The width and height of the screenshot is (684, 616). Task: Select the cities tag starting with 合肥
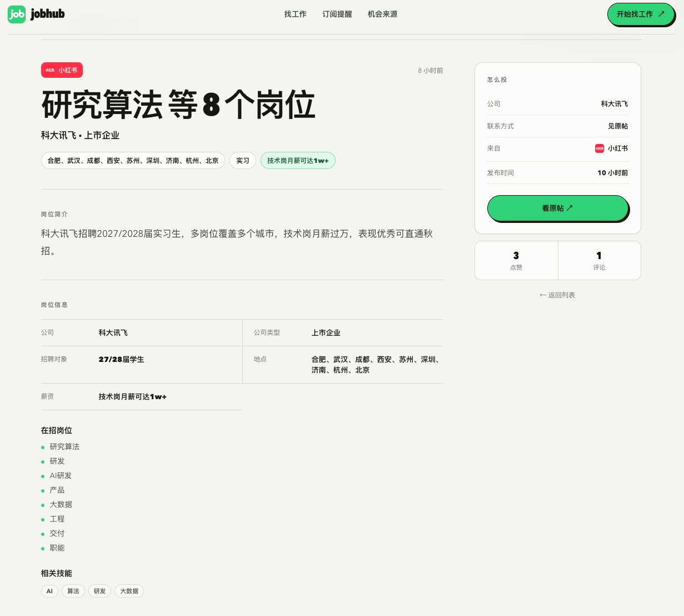(x=133, y=160)
